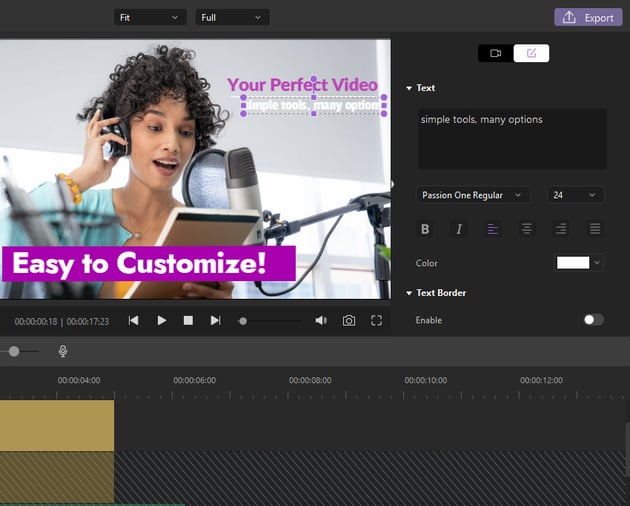Click the 00:00:04:00 timeline marker
Image resolution: width=630 pixels, height=506 pixels.
(x=79, y=380)
